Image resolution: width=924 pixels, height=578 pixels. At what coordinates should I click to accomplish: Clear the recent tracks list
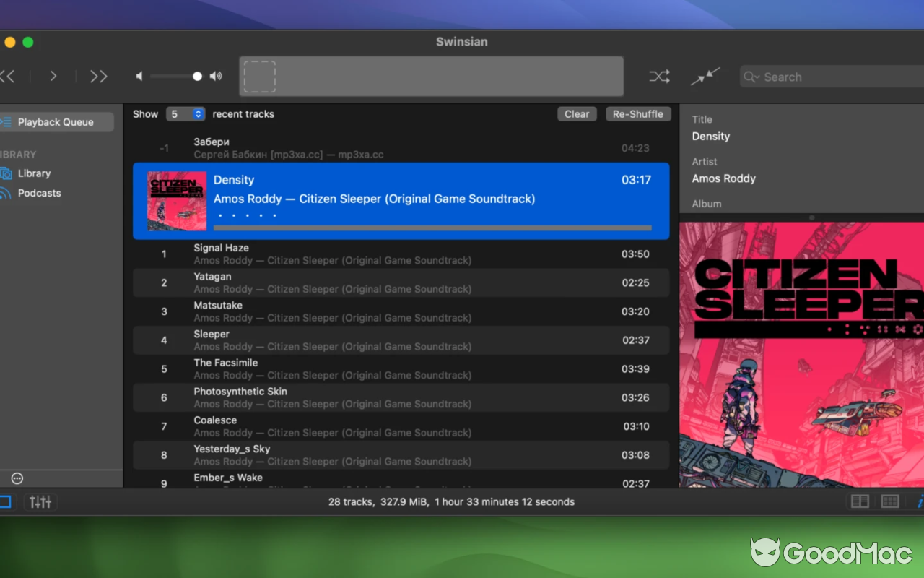click(x=577, y=113)
